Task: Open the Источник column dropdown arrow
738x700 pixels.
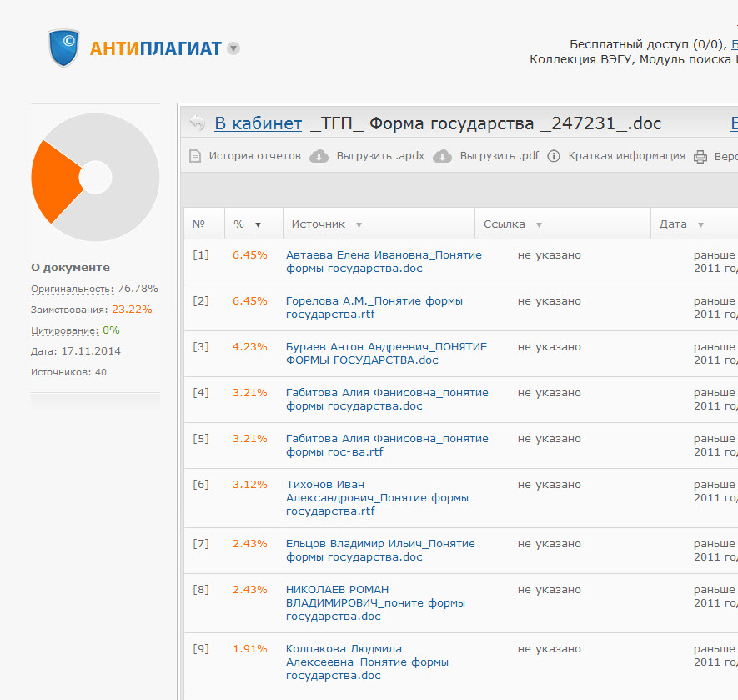Action: [359, 225]
